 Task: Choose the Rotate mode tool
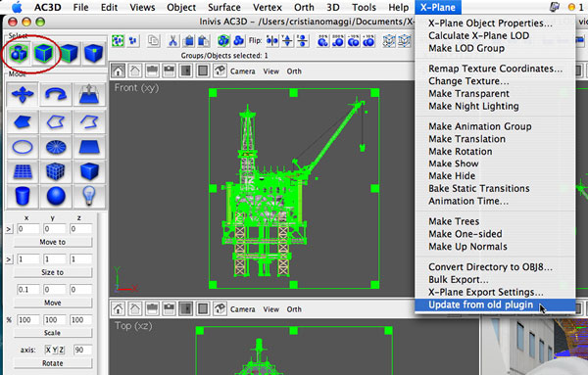click(56, 94)
